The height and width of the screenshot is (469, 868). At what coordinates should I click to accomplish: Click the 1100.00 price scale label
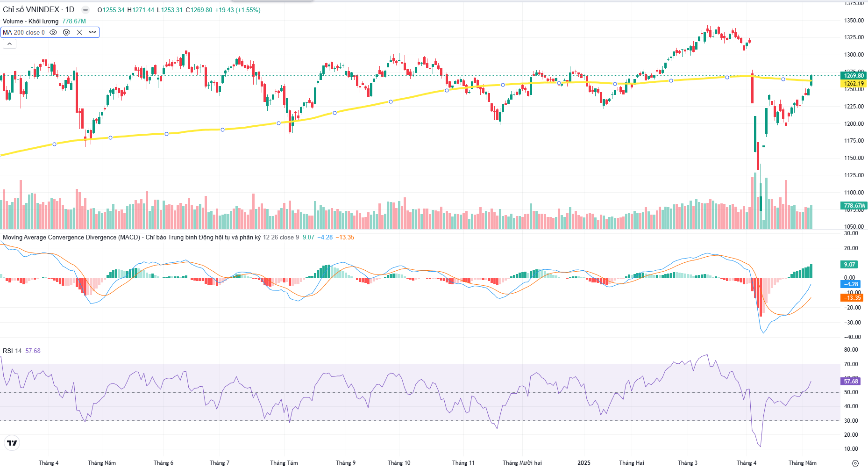click(854, 193)
